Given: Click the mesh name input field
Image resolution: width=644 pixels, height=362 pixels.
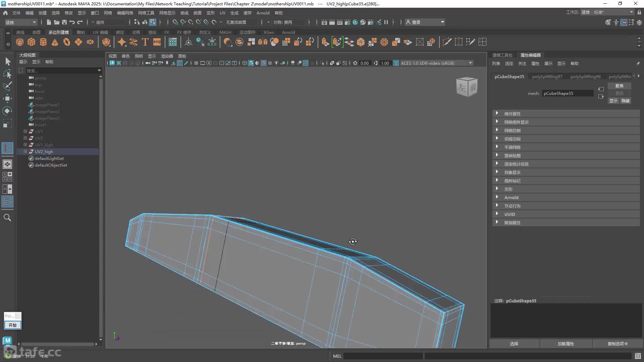Looking at the screenshot, I should 568,93.
